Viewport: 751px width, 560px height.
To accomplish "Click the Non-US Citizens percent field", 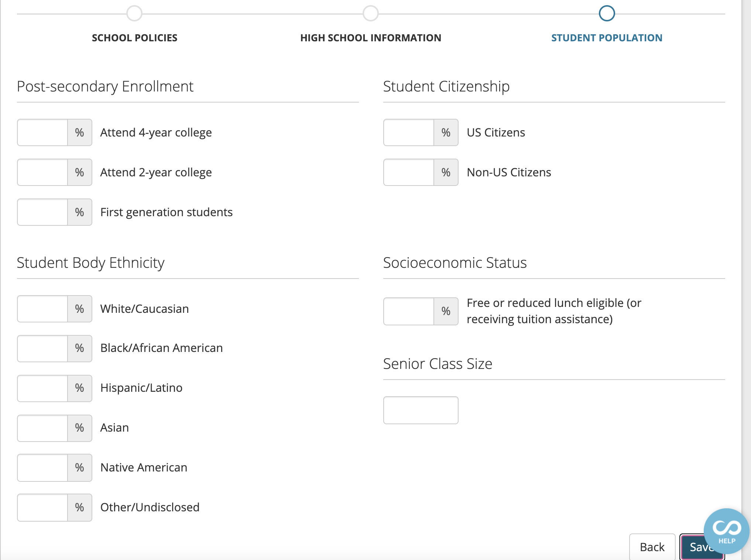I will 409,172.
